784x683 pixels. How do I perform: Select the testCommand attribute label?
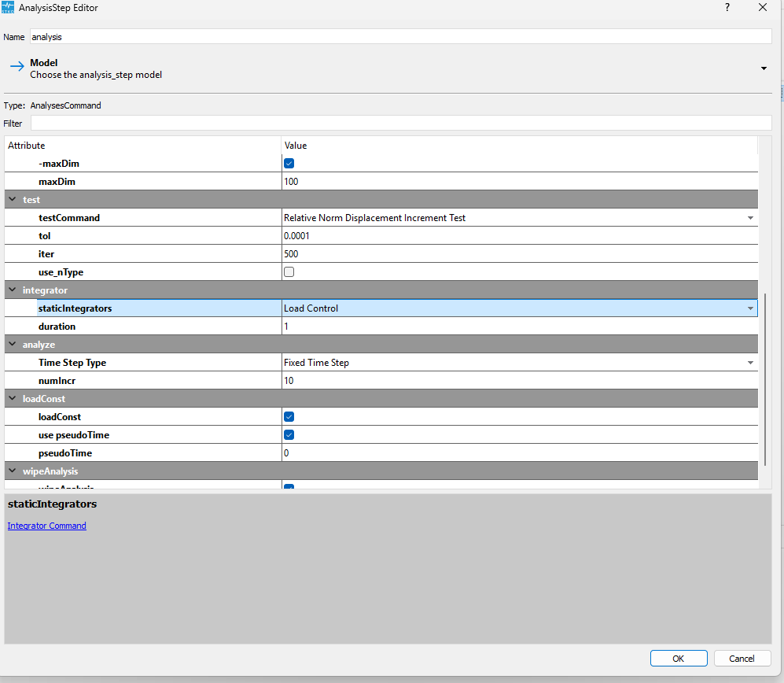69,218
